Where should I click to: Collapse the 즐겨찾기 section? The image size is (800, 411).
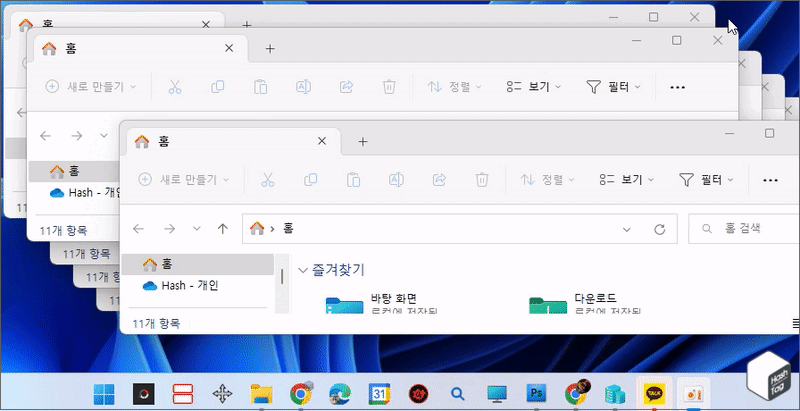(303, 270)
